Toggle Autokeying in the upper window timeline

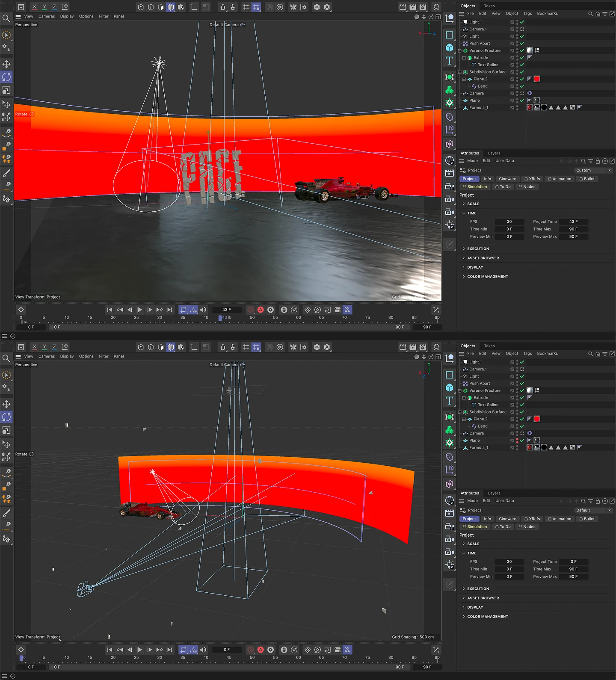[261, 310]
